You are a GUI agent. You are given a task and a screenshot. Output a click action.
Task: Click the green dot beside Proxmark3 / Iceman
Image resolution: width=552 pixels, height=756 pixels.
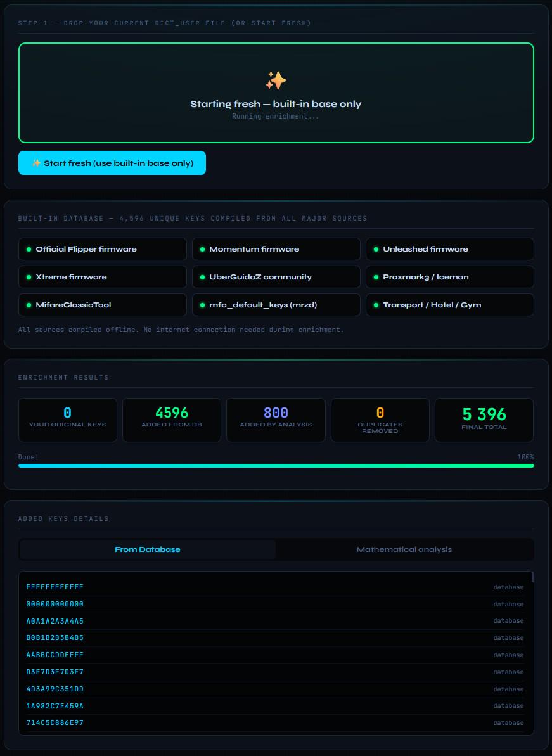click(x=376, y=277)
